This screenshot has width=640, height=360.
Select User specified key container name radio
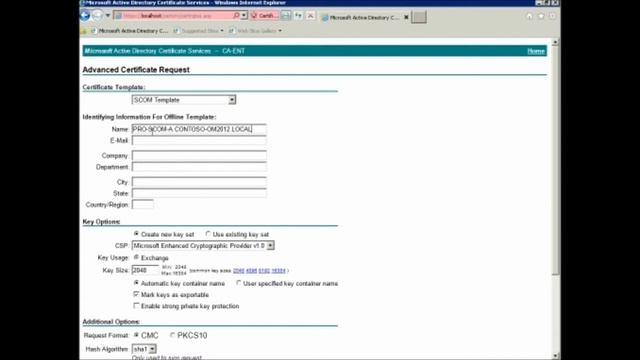(x=239, y=283)
